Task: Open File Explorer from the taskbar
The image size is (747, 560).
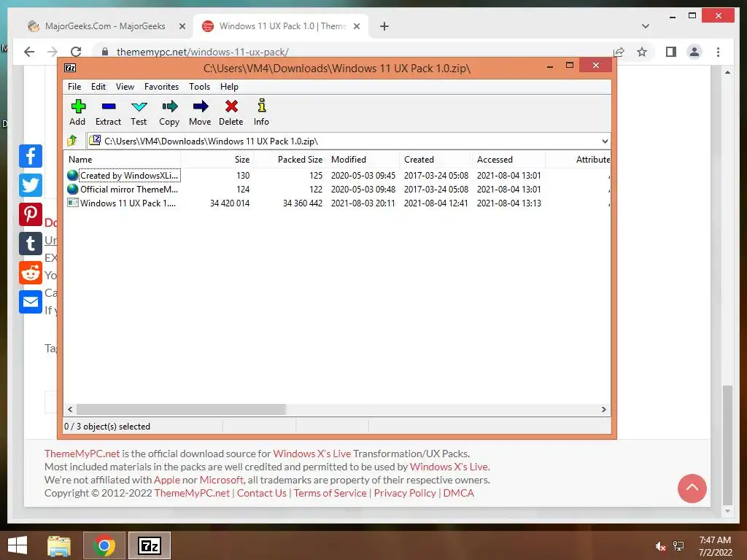Action: 59,545
